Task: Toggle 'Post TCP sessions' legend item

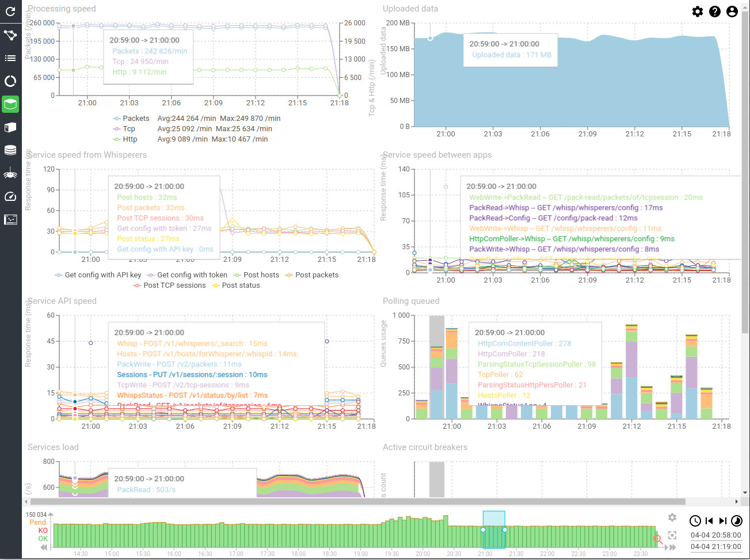Action: click(169, 285)
